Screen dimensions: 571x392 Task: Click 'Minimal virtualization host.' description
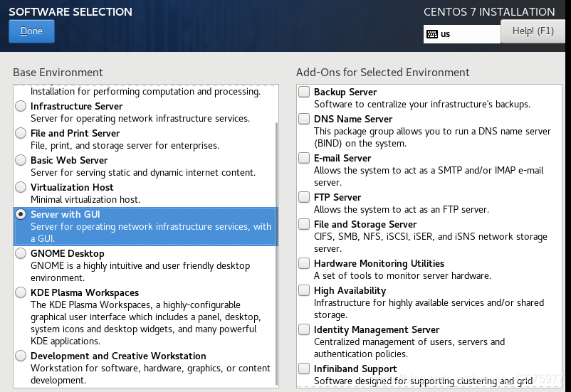tap(85, 199)
